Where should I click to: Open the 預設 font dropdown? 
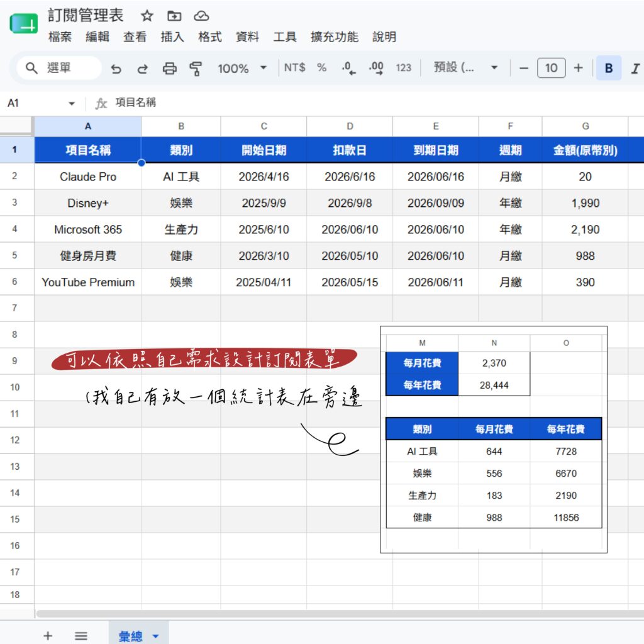coord(465,67)
